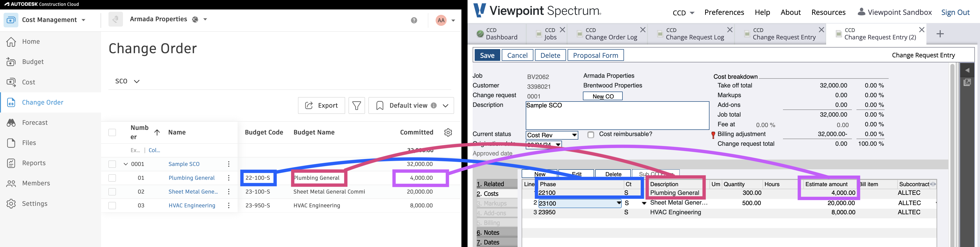Screen dimensions: 980x247
Task: Click the pop-out window icon in Spectrum panel
Action: click(967, 82)
